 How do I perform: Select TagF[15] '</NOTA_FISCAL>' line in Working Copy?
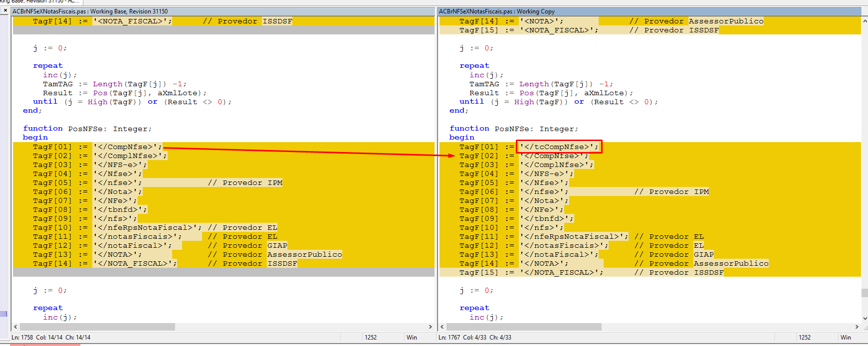pyautogui.click(x=650, y=272)
